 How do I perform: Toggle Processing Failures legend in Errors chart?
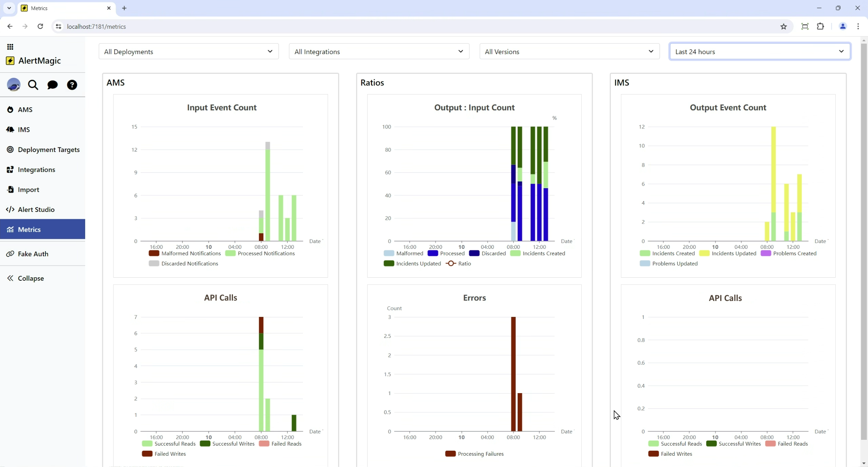(480, 454)
